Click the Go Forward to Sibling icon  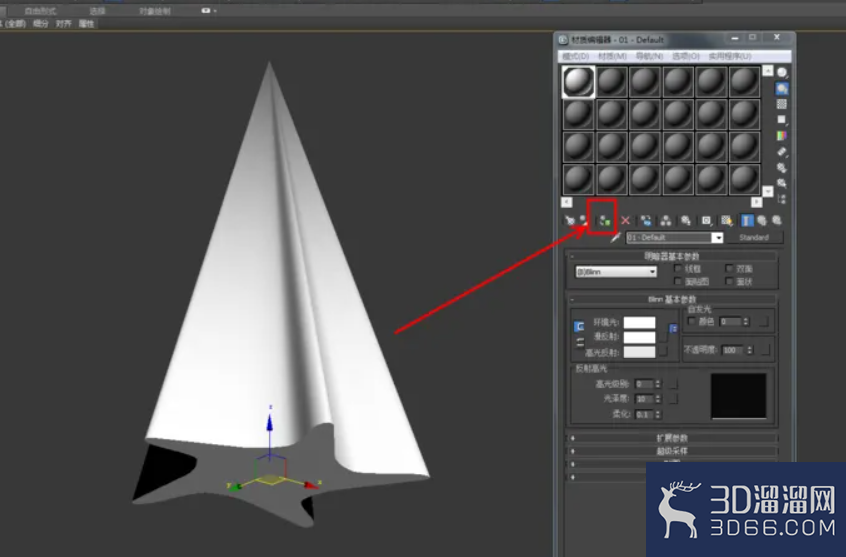[x=777, y=220]
